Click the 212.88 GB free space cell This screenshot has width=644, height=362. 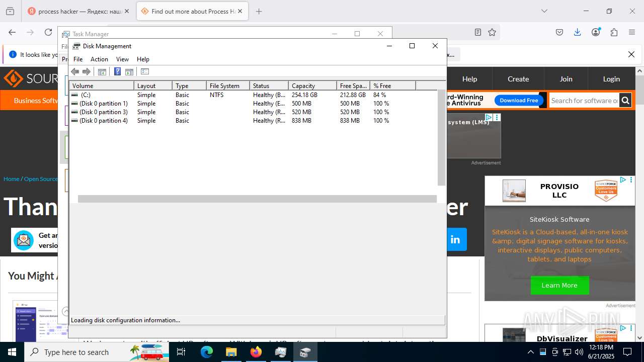coord(353,95)
